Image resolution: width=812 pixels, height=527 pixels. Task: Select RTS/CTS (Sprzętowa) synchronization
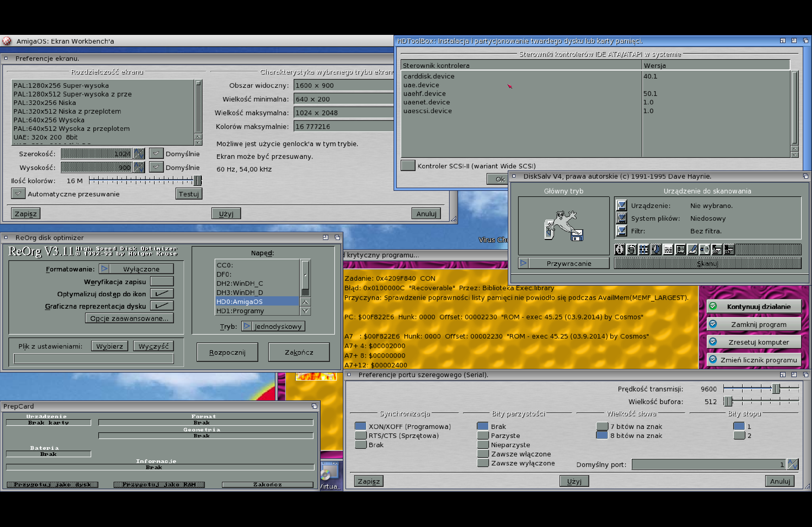pos(361,436)
